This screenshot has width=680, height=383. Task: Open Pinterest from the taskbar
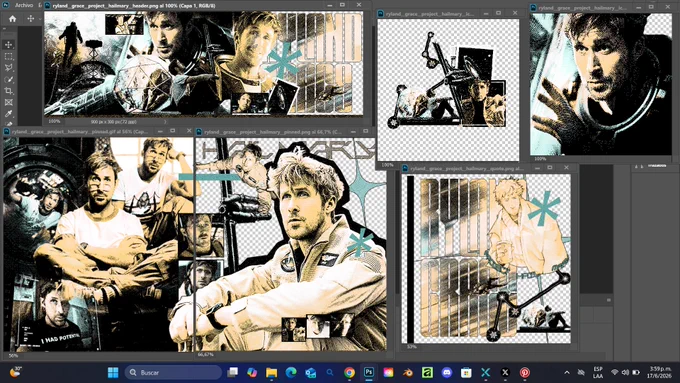525,373
